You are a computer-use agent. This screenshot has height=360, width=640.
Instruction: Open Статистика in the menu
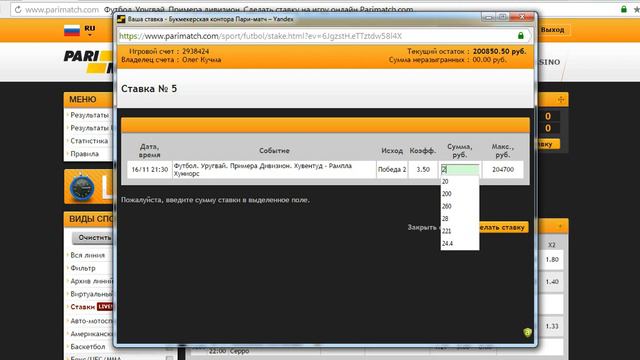pyautogui.click(x=89, y=141)
